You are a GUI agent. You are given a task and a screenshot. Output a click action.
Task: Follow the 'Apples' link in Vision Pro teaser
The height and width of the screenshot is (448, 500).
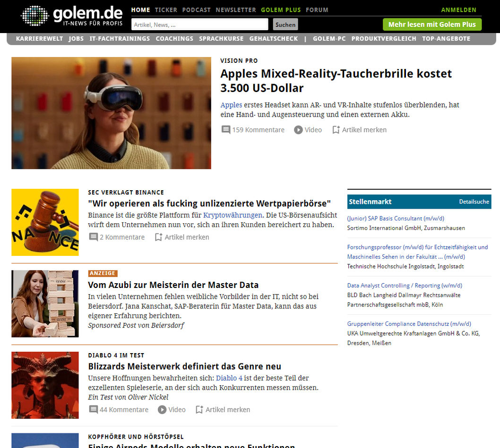pyautogui.click(x=231, y=105)
